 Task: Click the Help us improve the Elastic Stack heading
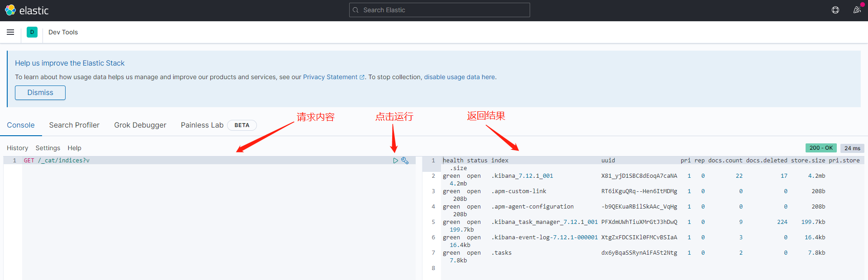click(x=70, y=63)
